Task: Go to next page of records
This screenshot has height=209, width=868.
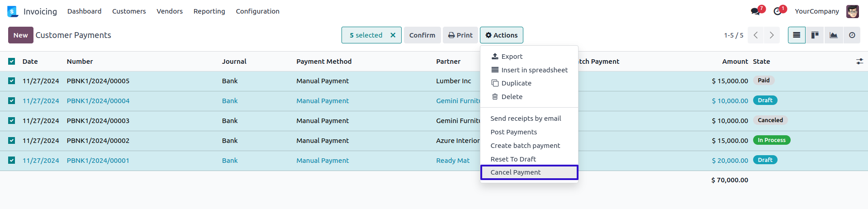Action: point(772,35)
